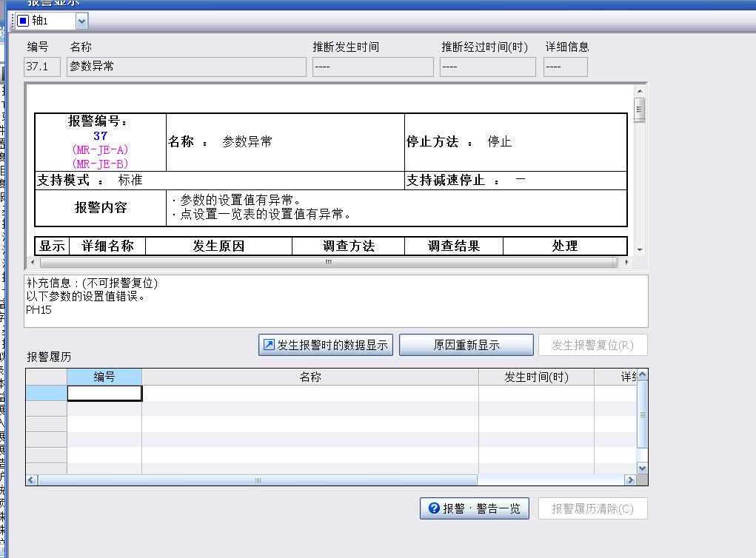
Task: Select the 发生时间(时) column header
Action: click(x=536, y=377)
